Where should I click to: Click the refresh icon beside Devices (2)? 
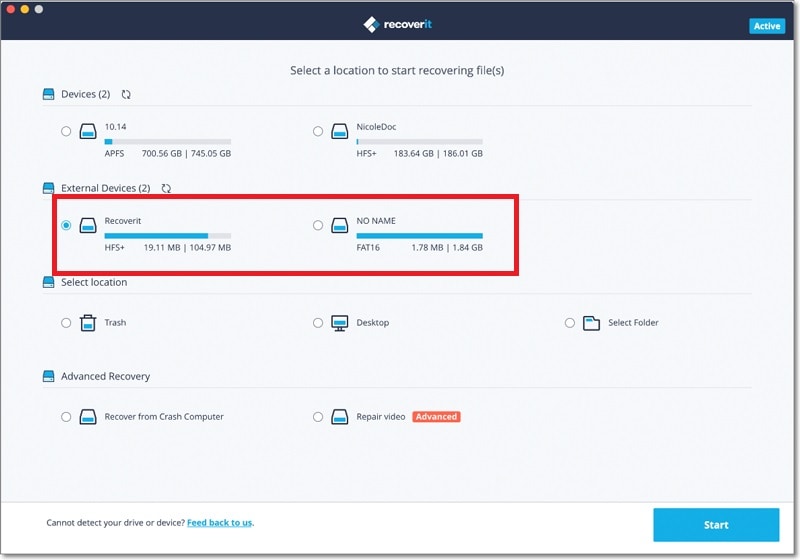tap(126, 94)
